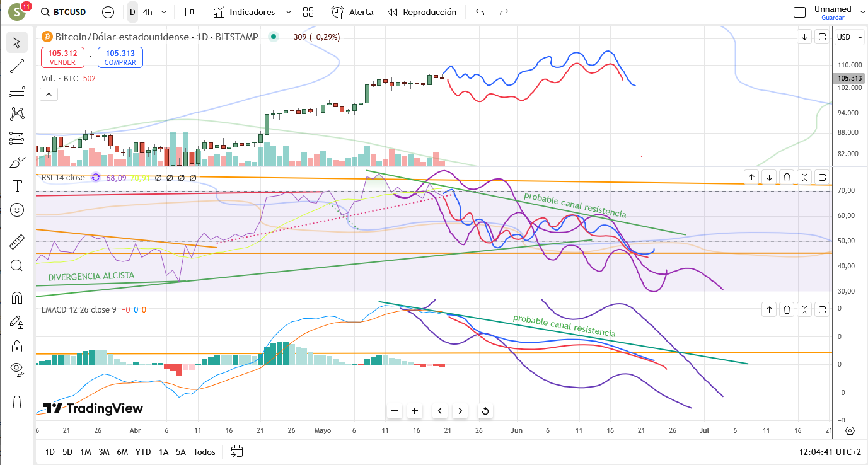Reset the chart view
Screen dimensions: 868x465
point(485,411)
